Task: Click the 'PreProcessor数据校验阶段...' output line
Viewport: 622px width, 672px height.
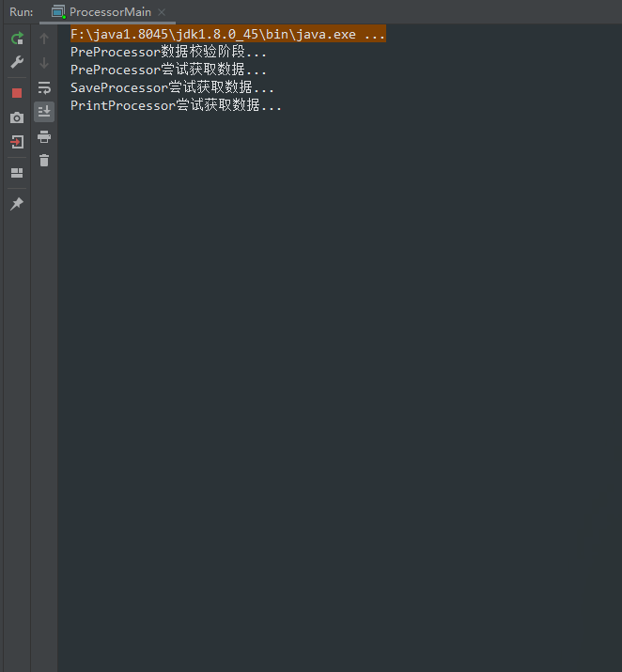Action: 168,52
